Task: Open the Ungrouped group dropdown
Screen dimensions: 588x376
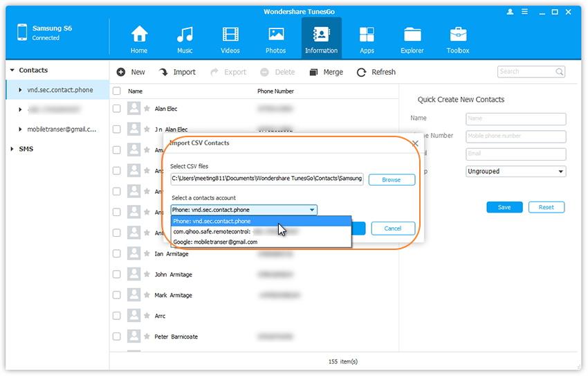Action: click(x=515, y=171)
